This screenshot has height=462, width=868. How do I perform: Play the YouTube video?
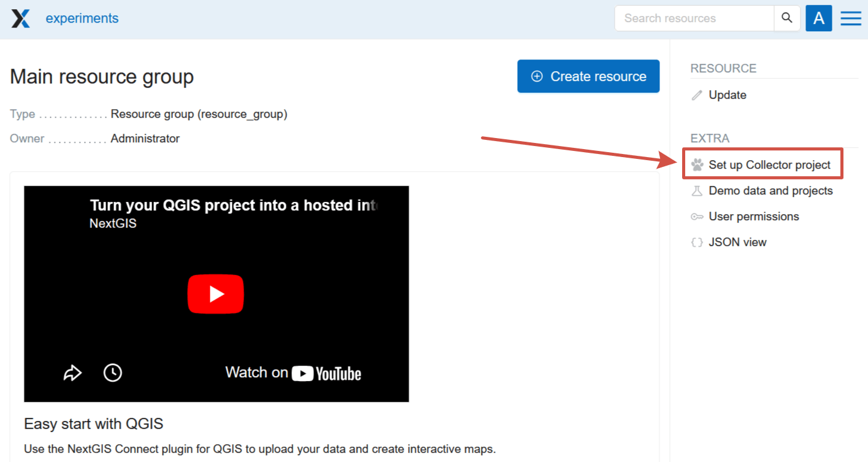[215, 295]
